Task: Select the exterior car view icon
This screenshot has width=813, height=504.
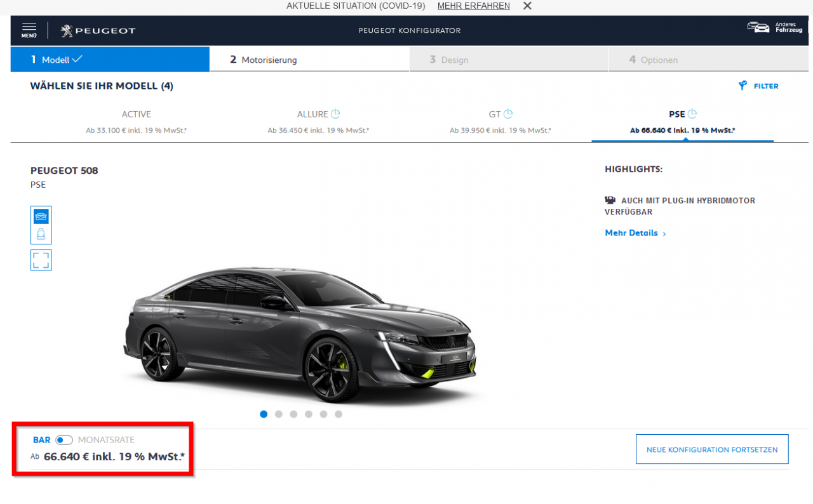Action: click(x=41, y=216)
